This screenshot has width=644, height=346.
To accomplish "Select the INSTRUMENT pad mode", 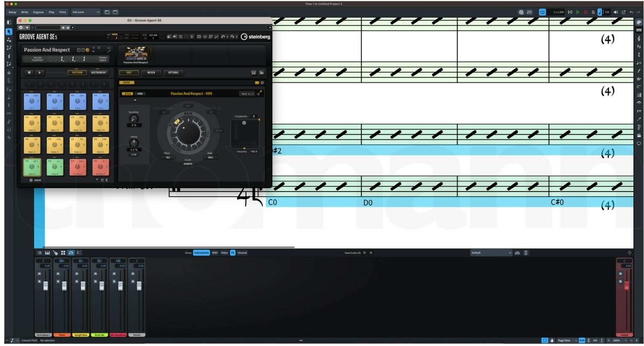I will point(98,73).
